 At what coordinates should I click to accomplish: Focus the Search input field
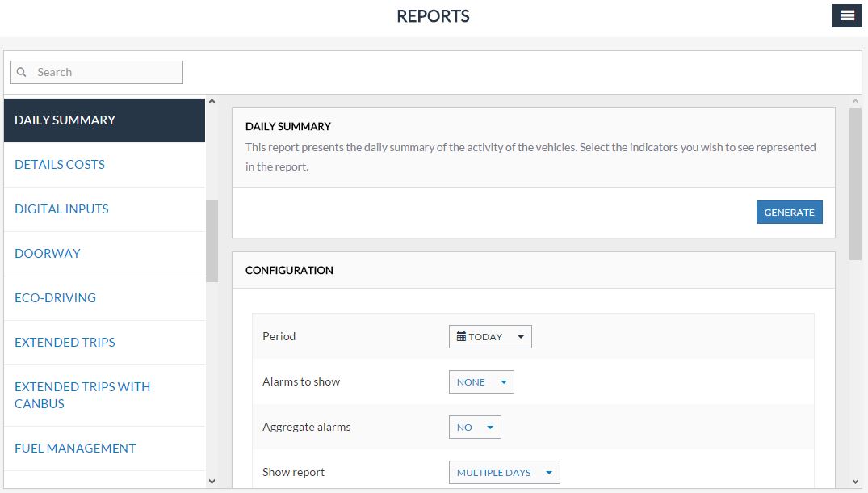pos(105,72)
